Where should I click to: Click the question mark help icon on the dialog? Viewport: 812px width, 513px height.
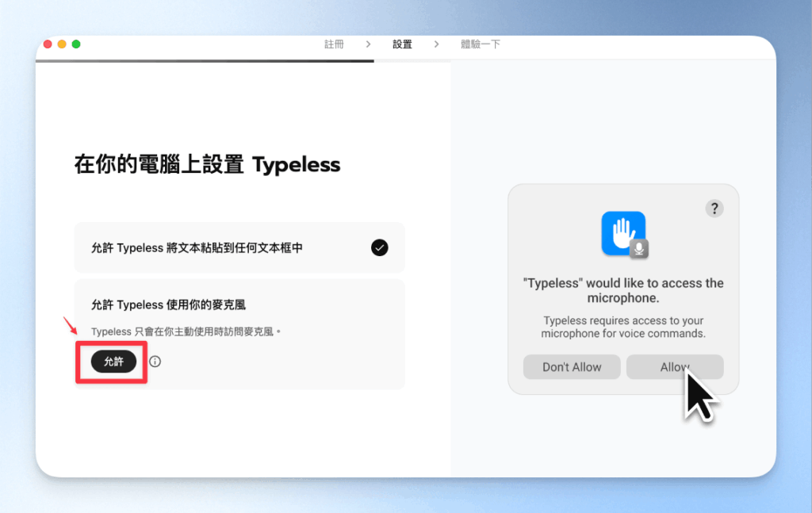[x=714, y=209]
